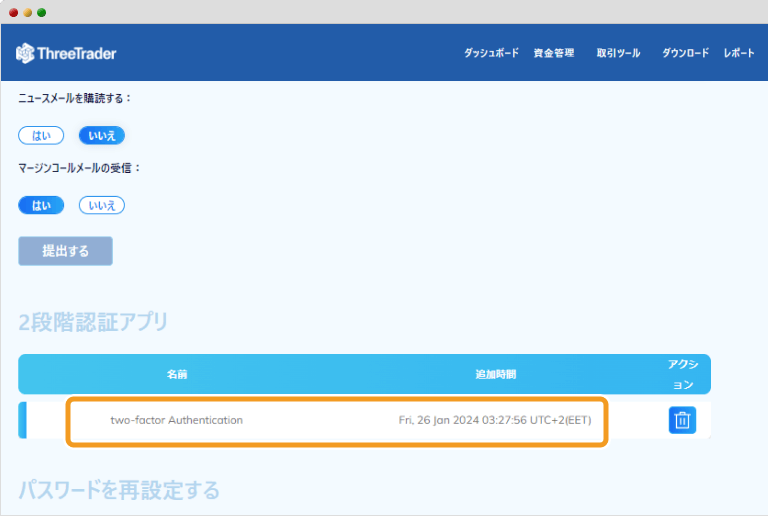
Task: Open the レポート menu
Action: (739, 53)
